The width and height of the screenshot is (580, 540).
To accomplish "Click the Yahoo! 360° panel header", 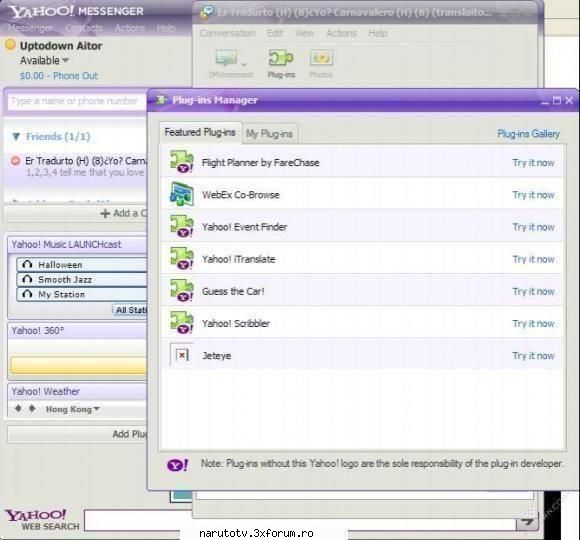I will click(77, 330).
